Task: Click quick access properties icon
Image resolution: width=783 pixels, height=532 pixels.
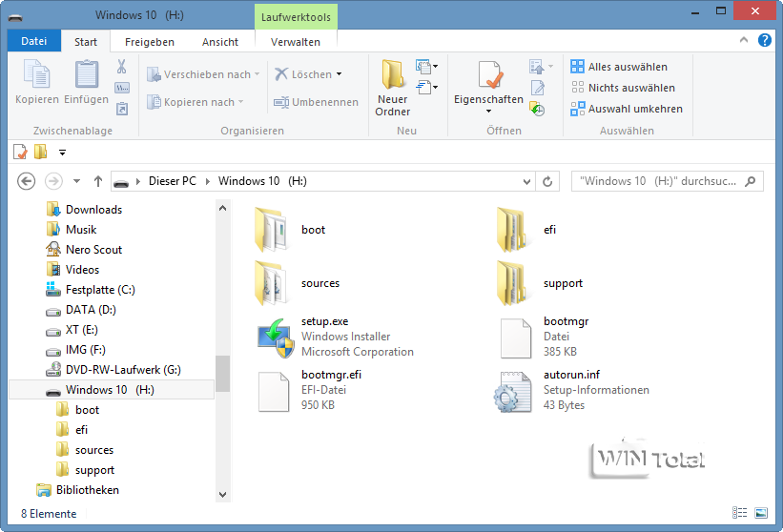Action: (x=20, y=152)
